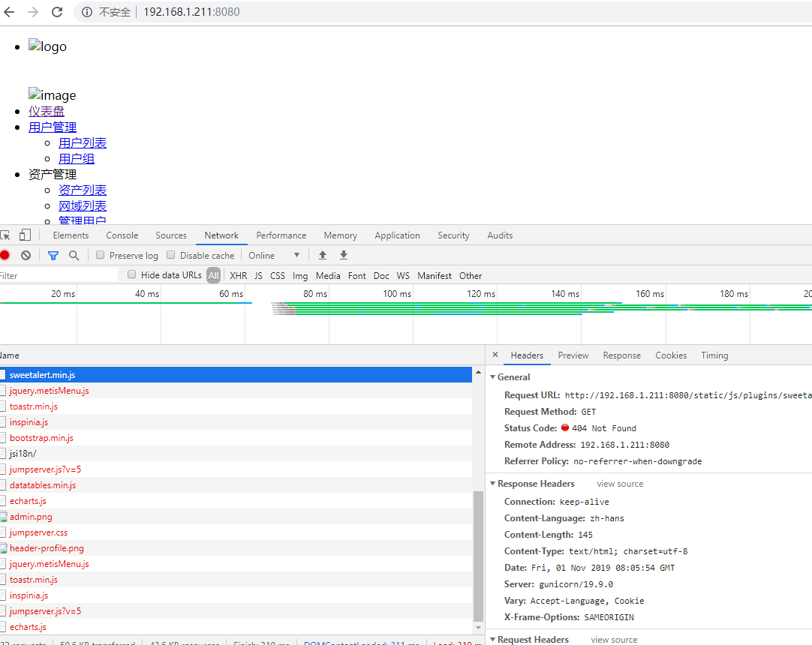This screenshot has height=645, width=812.
Task: Select the admin.png request row
Action: [x=236, y=517]
